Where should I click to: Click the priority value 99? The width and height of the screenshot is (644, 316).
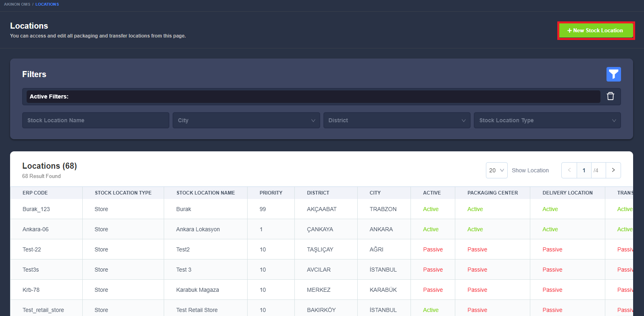point(263,209)
